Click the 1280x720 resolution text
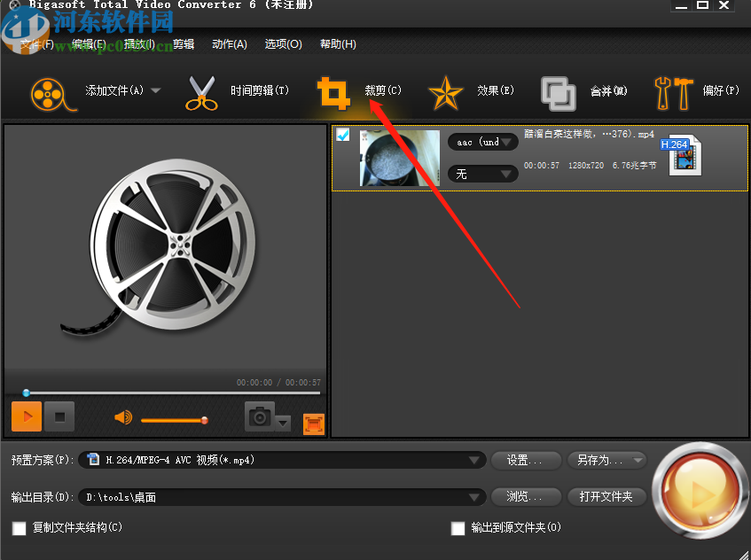The image size is (751, 560). [586, 166]
